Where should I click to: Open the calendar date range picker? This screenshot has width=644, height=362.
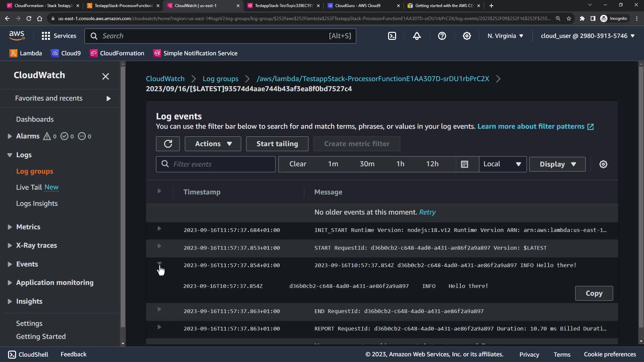click(464, 164)
